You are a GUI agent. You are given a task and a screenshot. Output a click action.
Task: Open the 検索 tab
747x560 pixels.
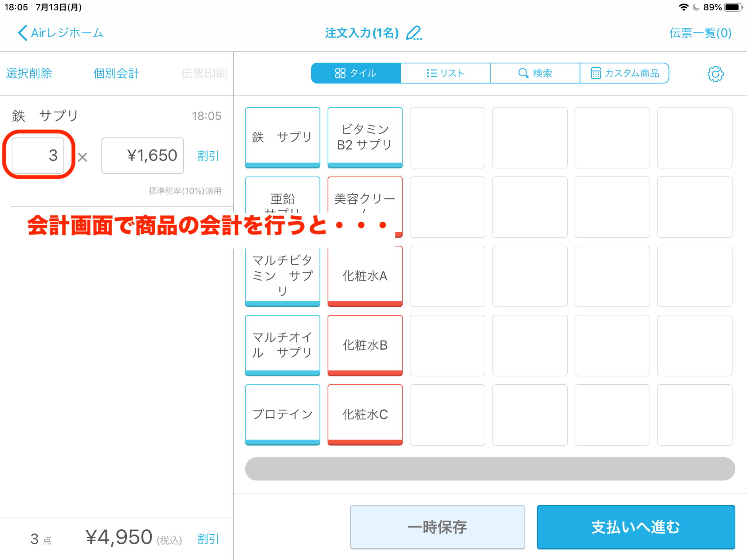[x=535, y=73]
